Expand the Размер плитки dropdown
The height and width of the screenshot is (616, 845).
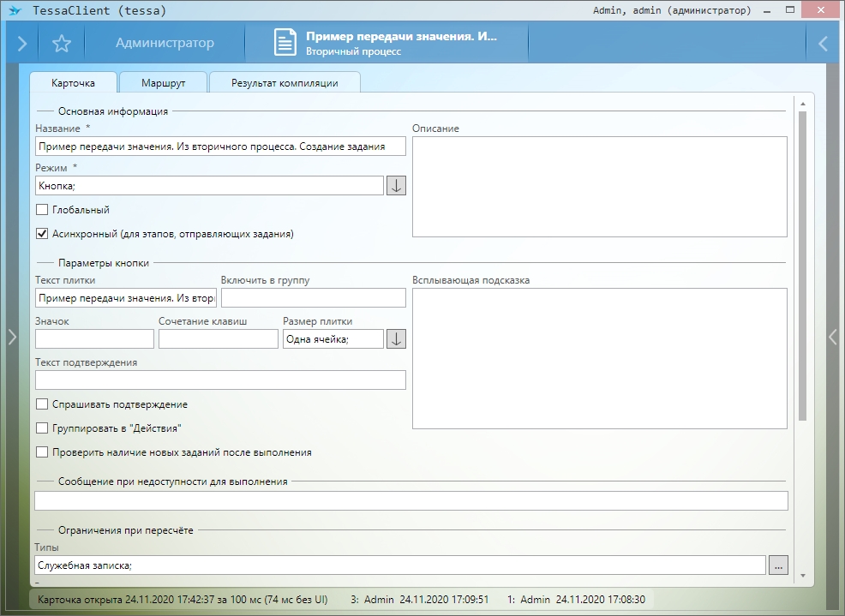pyautogui.click(x=396, y=339)
